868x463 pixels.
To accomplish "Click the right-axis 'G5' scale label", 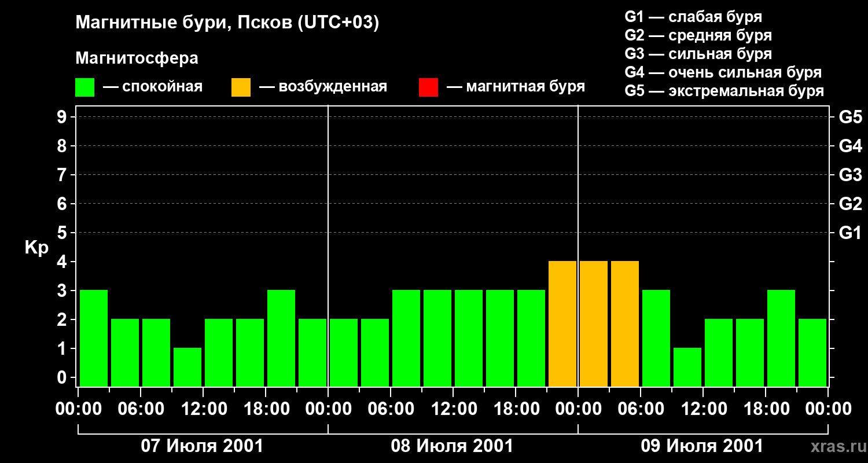I will [850, 117].
